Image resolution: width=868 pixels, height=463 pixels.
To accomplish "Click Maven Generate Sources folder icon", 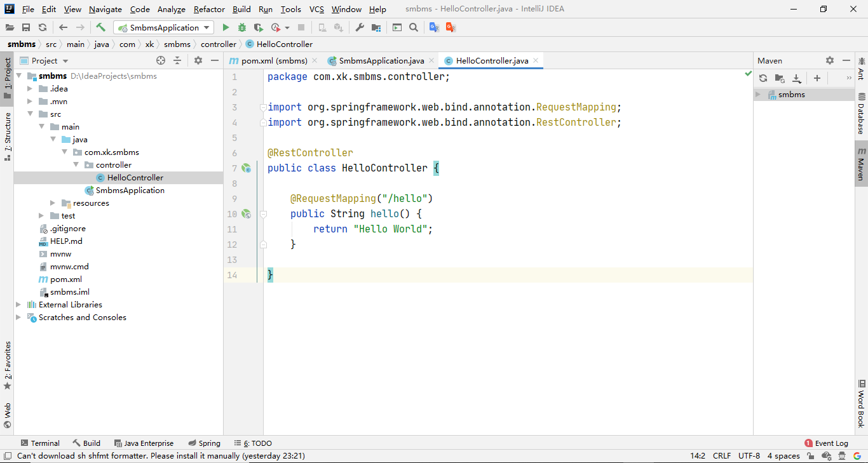I will click(x=780, y=78).
